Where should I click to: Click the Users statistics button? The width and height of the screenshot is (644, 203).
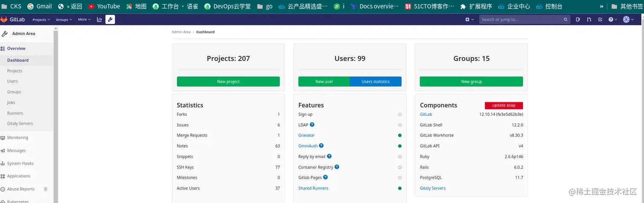point(376,81)
